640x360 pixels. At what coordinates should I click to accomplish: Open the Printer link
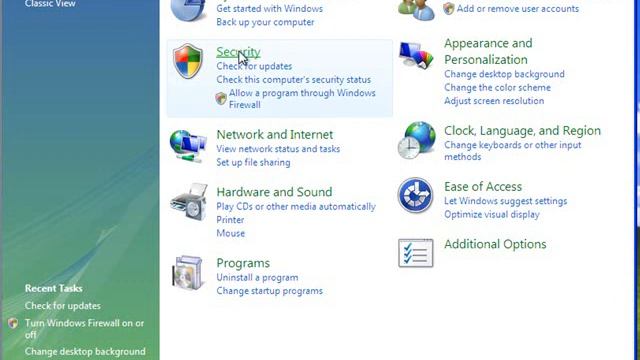230,220
